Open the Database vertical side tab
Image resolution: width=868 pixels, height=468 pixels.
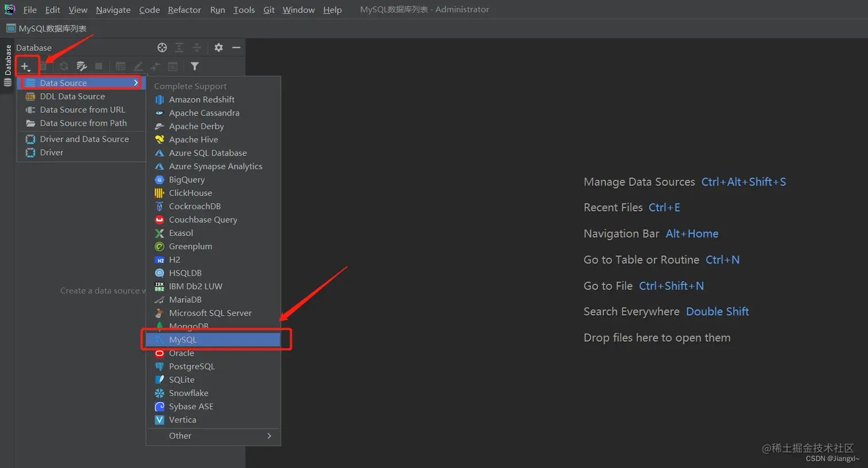(7, 65)
